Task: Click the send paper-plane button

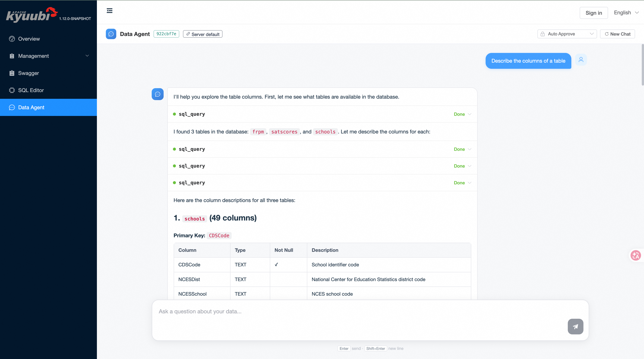Action: pyautogui.click(x=575, y=326)
